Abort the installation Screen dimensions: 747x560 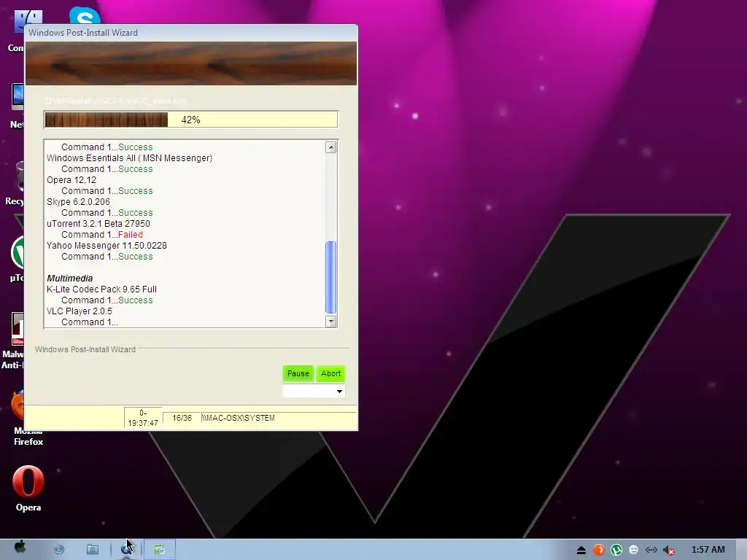[x=330, y=373]
